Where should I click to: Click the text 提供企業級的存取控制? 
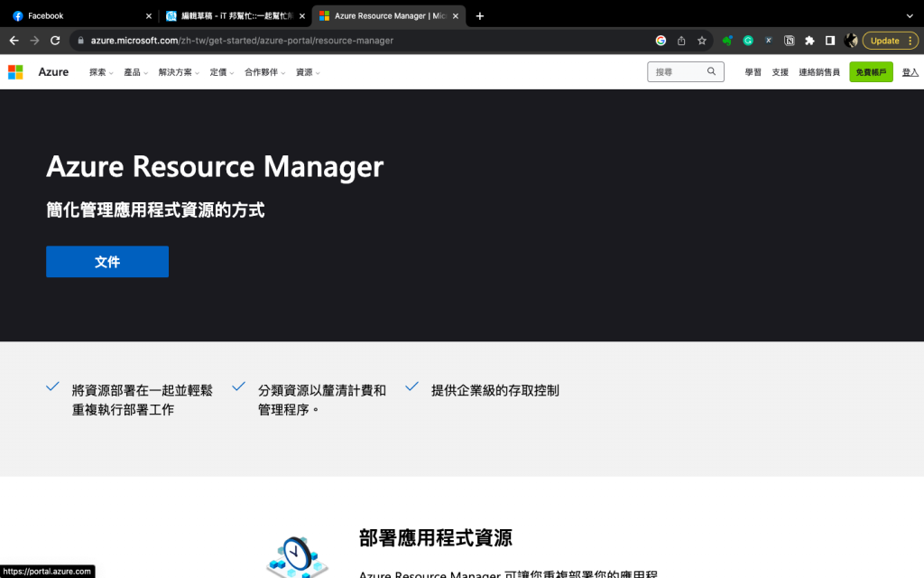495,390
